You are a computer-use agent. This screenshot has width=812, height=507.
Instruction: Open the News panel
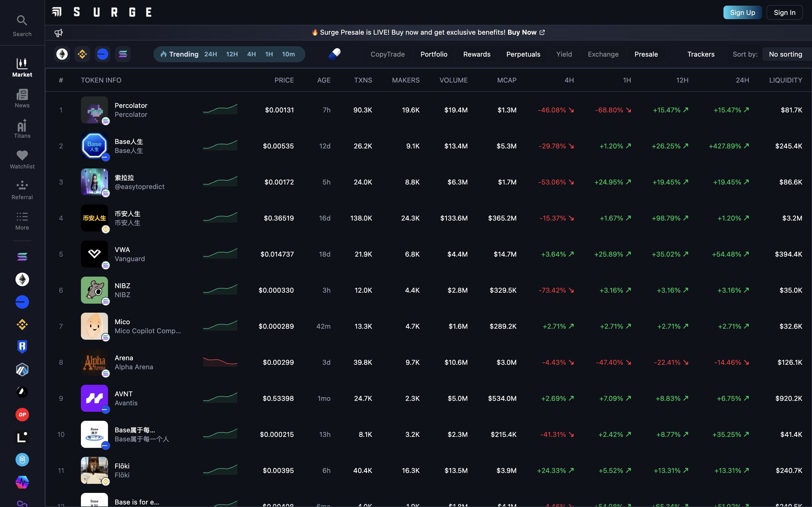coord(22,98)
